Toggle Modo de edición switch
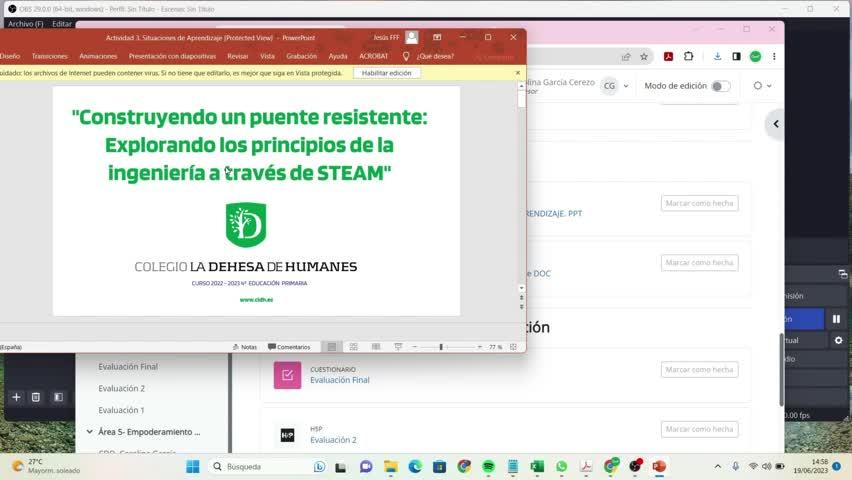Image resolution: width=852 pixels, height=480 pixels. click(721, 86)
